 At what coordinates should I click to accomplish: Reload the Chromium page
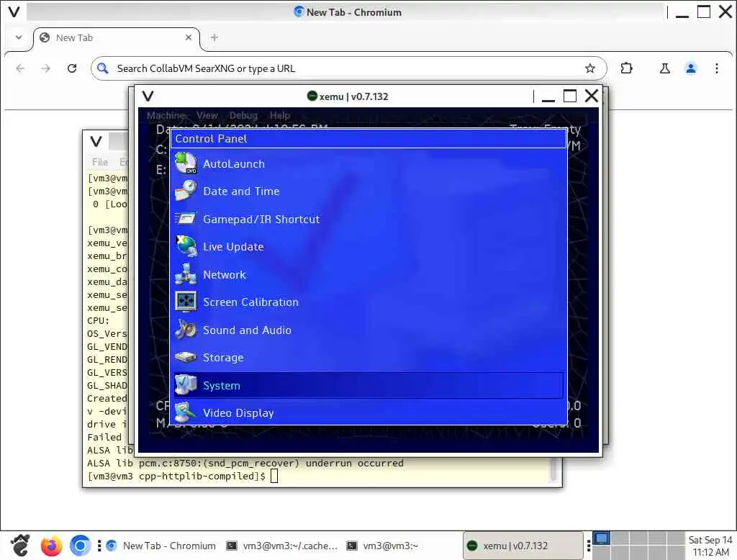click(72, 68)
